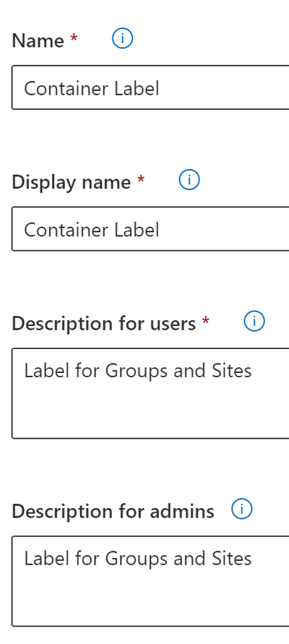The width and height of the screenshot is (289, 644).
Task: Click the Display name label text
Action: 71,182
